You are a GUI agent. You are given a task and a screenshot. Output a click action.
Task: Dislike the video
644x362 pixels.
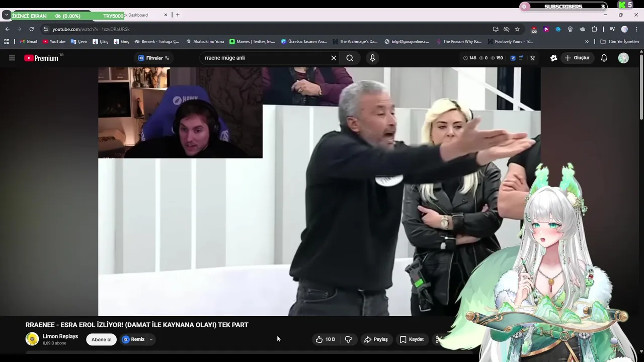click(348, 339)
